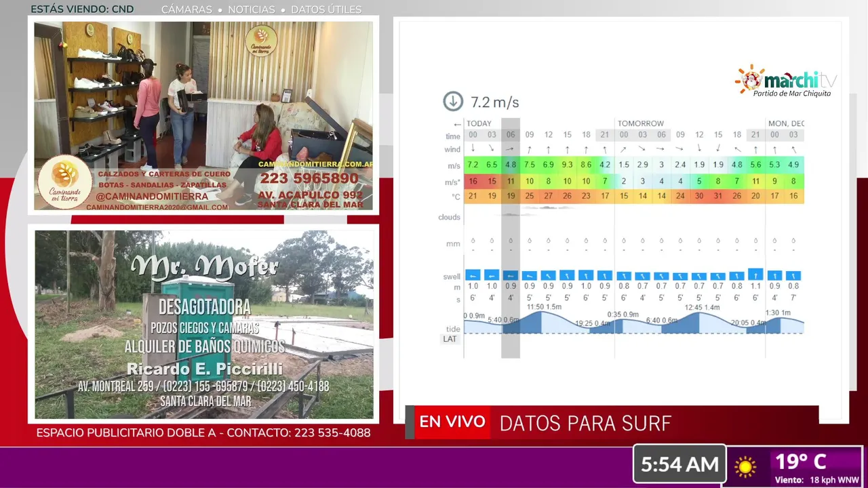Click the 7.2 m/s current wind heading
This screenshot has width=868, height=488.
coord(495,102)
